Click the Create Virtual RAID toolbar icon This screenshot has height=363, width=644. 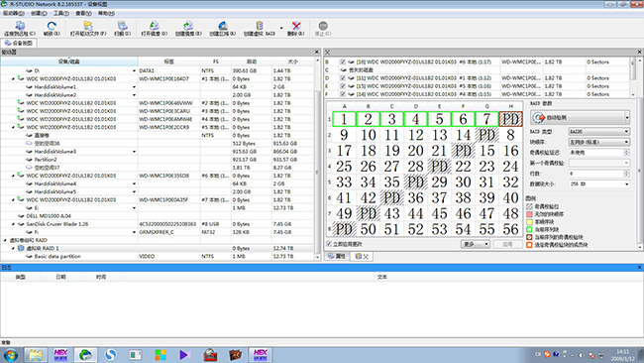coord(260,29)
